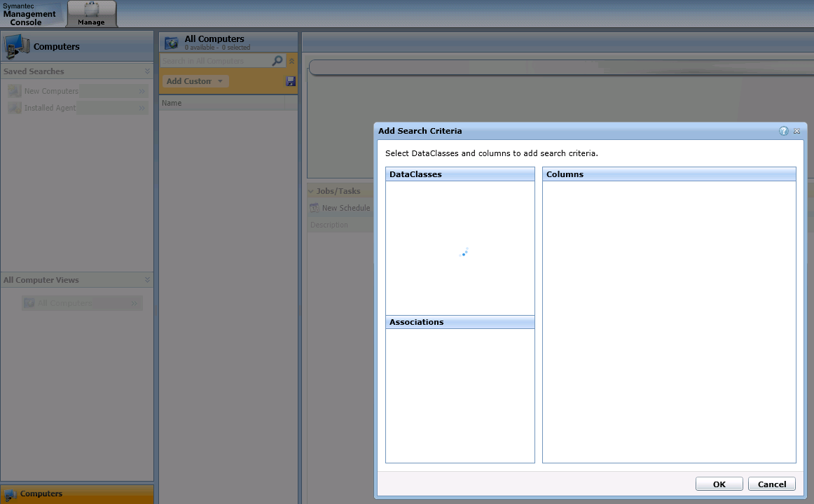Viewport: 814px width, 504px height.
Task: Click the New Schedule calendar icon
Action: [x=315, y=208]
